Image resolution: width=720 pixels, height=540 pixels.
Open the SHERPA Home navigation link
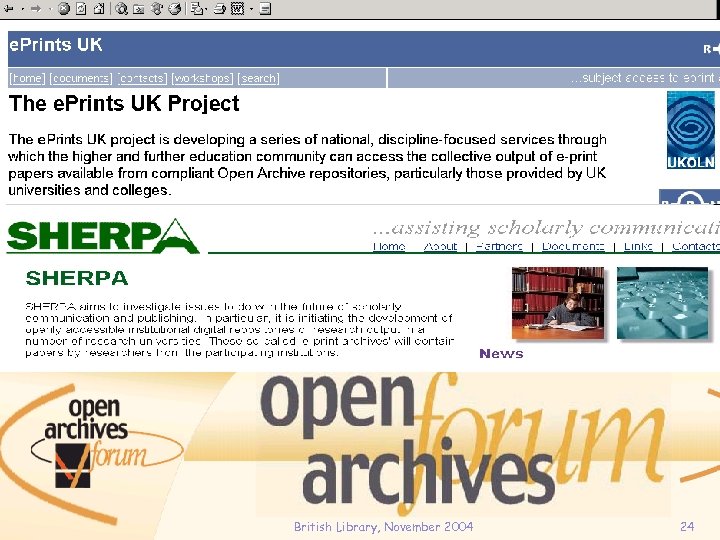point(389,247)
